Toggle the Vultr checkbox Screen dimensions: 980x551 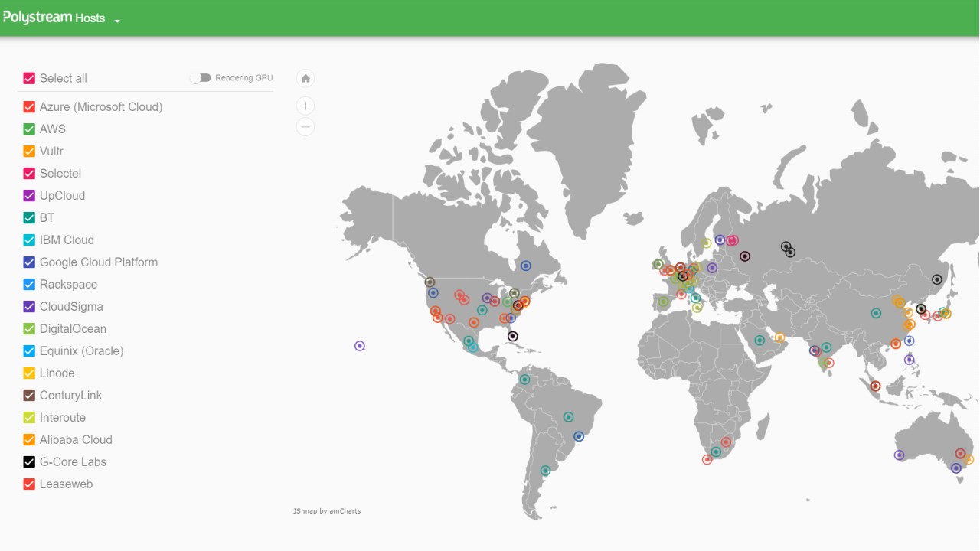pyautogui.click(x=29, y=152)
